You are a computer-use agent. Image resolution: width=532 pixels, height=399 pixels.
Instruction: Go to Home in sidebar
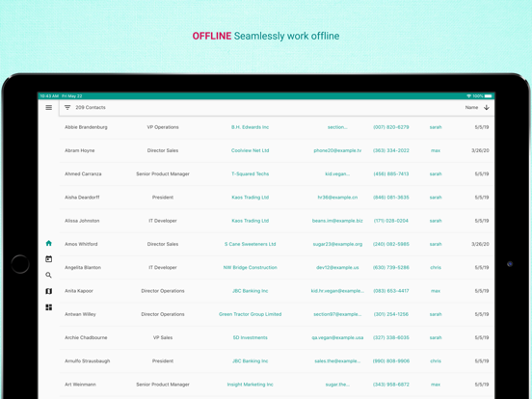49,243
